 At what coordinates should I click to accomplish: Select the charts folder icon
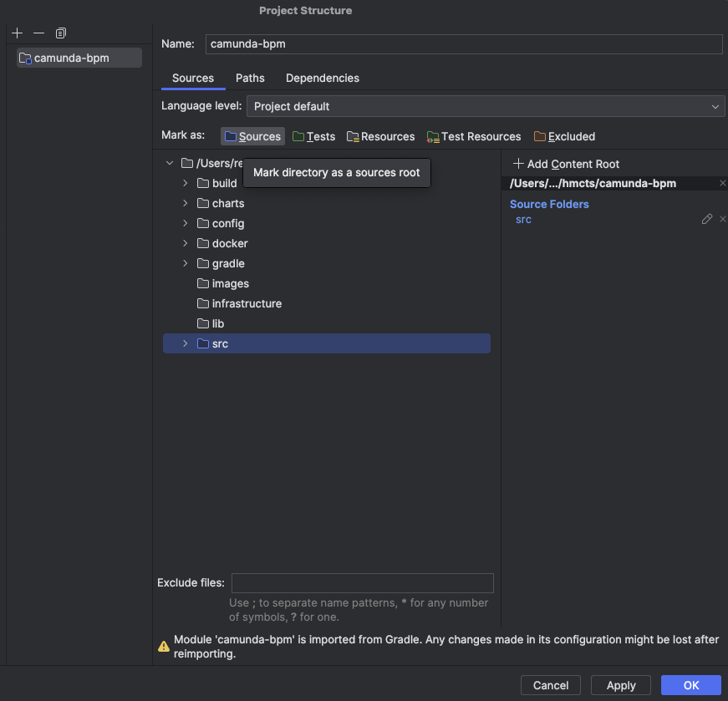(203, 203)
